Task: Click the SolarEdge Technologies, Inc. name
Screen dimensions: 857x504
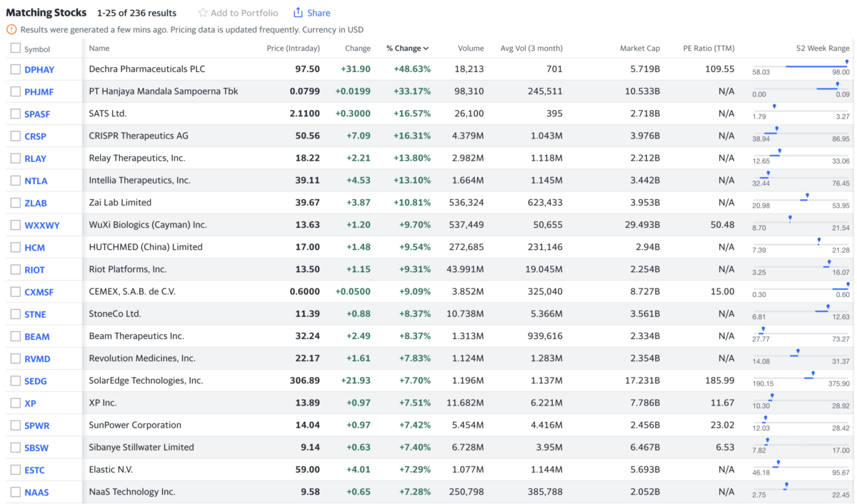Action: click(x=146, y=380)
